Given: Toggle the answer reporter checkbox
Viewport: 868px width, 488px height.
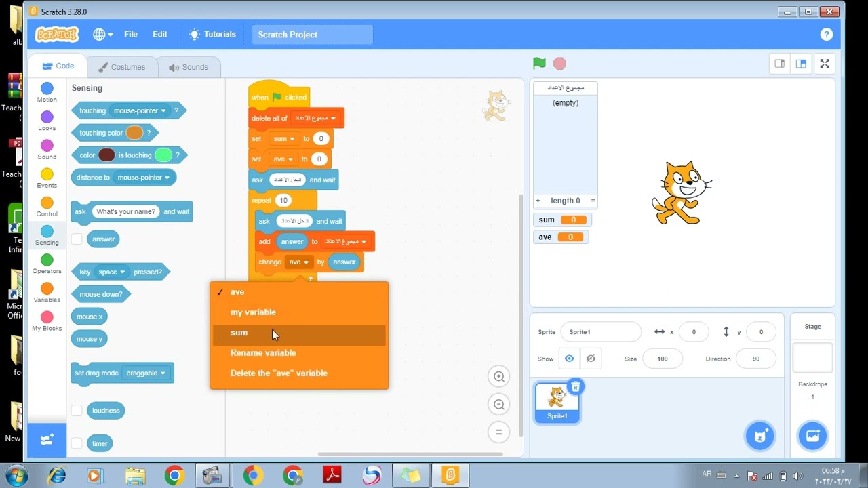Looking at the screenshot, I should click(77, 239).
